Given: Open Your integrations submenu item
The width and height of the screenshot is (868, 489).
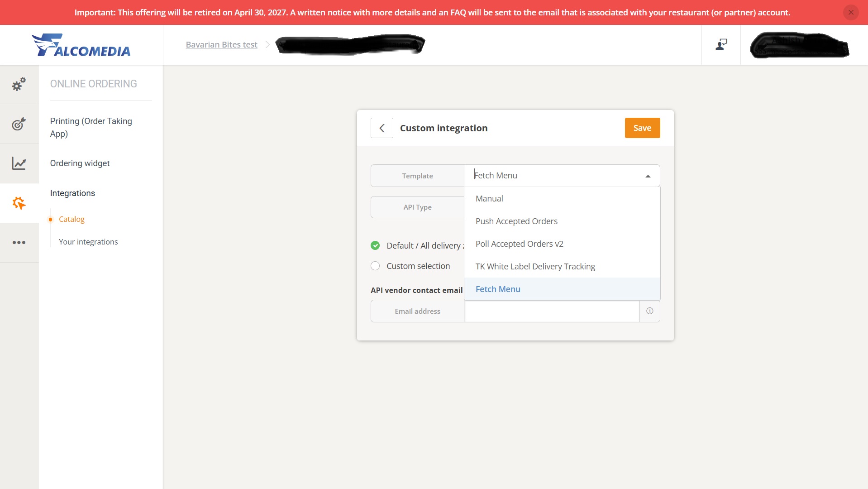Looking at the screenshot, I should point(88,242).
